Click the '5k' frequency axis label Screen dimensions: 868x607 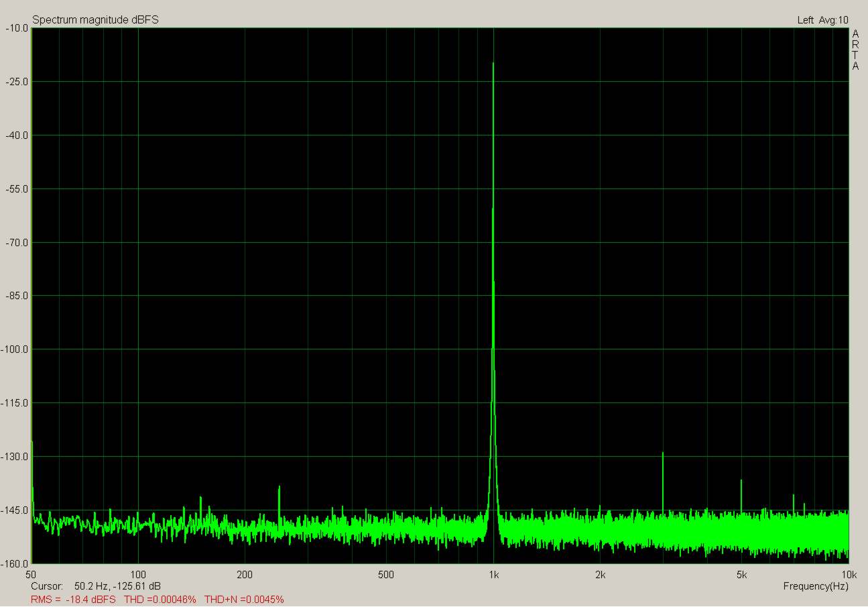(x=741, y=575)
